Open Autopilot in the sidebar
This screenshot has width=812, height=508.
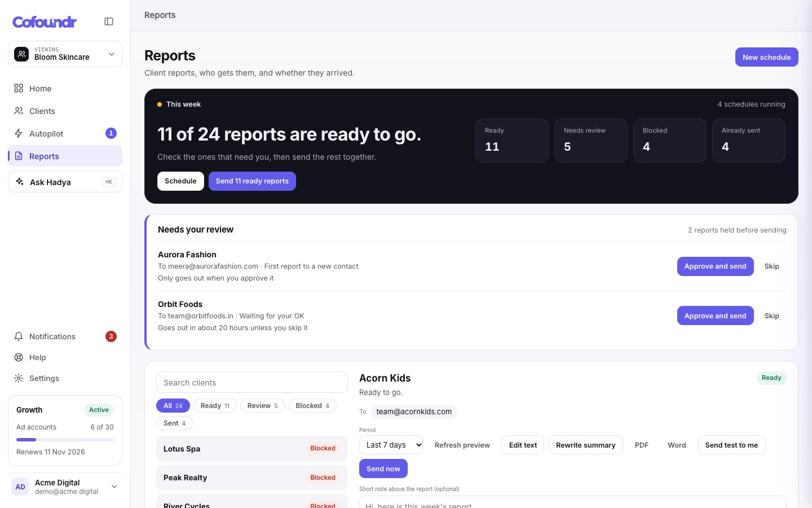coord(65,133)
